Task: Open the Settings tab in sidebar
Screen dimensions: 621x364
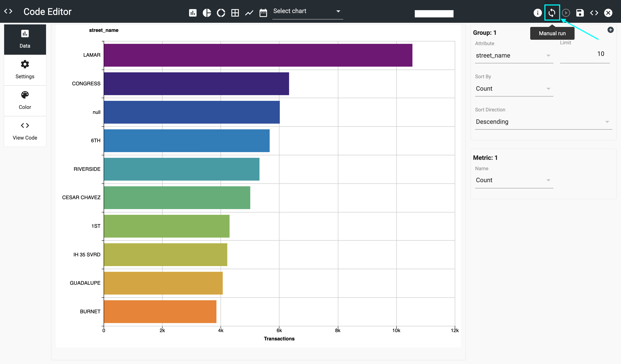Action: (25, 70)
